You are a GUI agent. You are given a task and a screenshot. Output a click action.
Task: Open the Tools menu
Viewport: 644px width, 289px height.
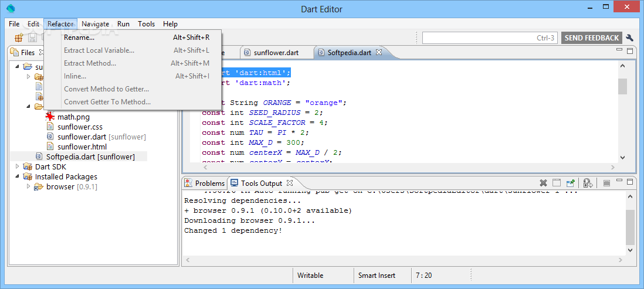146,24
